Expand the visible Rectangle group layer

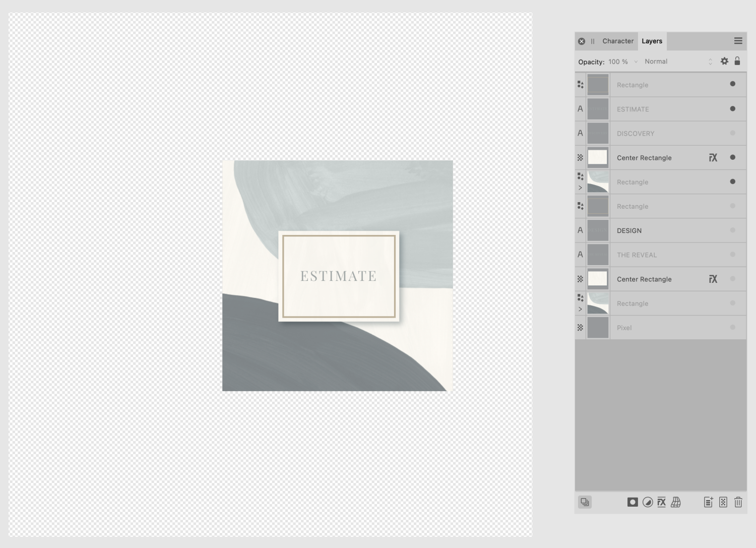pos(580,188)
